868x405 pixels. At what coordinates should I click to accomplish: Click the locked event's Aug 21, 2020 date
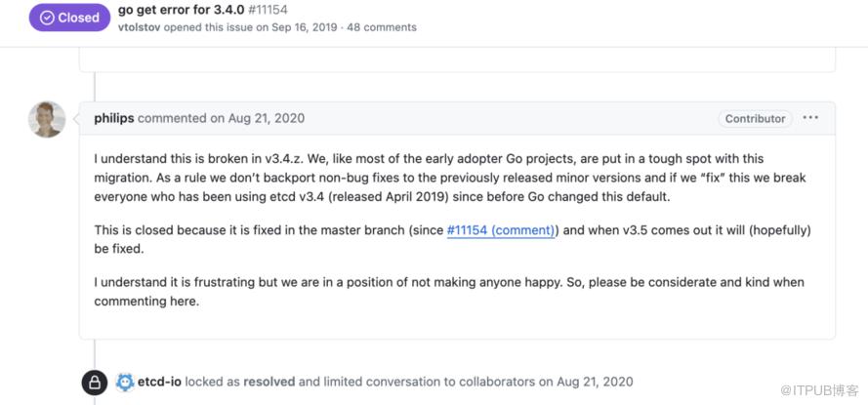tap(595, 382)
